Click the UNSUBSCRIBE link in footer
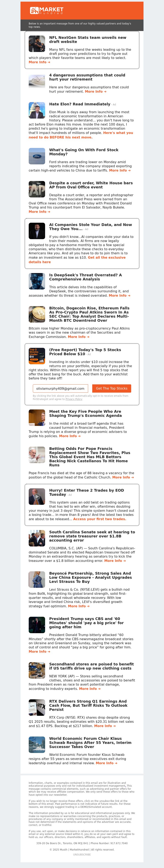 pos(82,854)
